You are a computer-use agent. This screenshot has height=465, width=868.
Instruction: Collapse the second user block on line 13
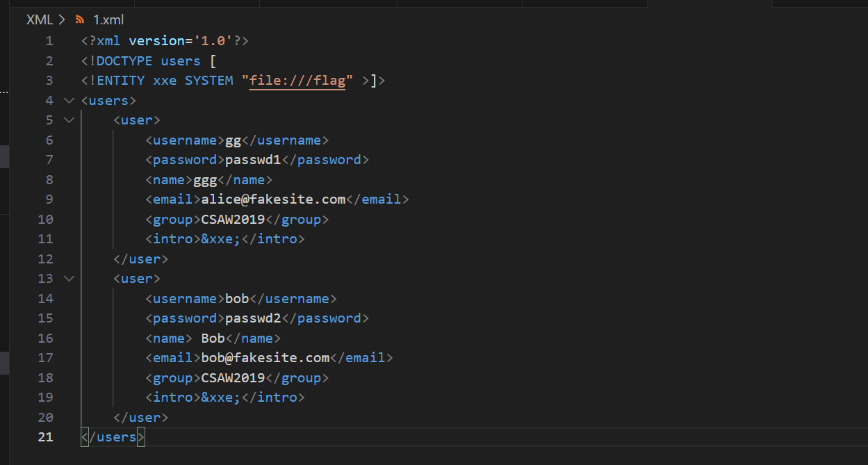click(x=68, y=278)
